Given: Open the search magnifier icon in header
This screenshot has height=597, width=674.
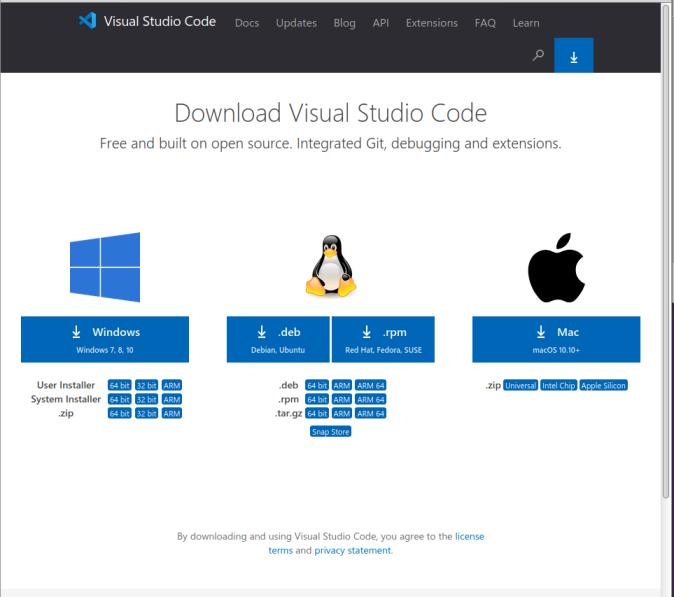Looking at the screenshot, I should pyautogui.click(x=538, y=55).
